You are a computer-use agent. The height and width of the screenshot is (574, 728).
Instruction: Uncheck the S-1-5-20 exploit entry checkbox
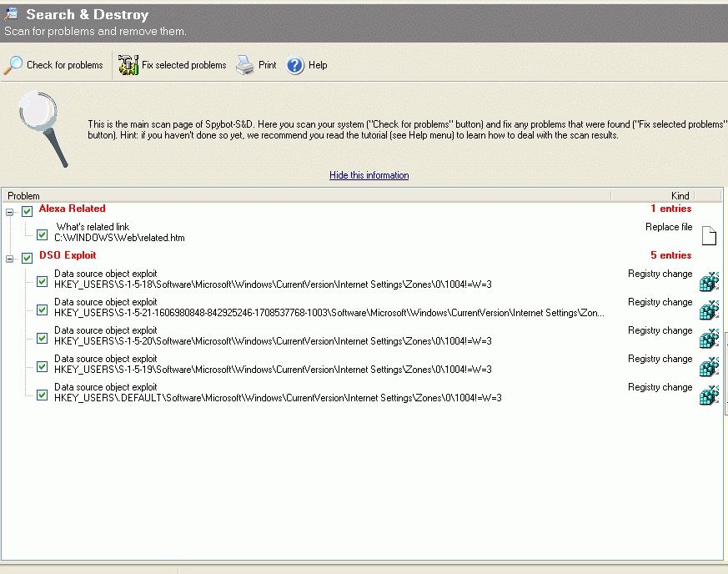point(42,338)
